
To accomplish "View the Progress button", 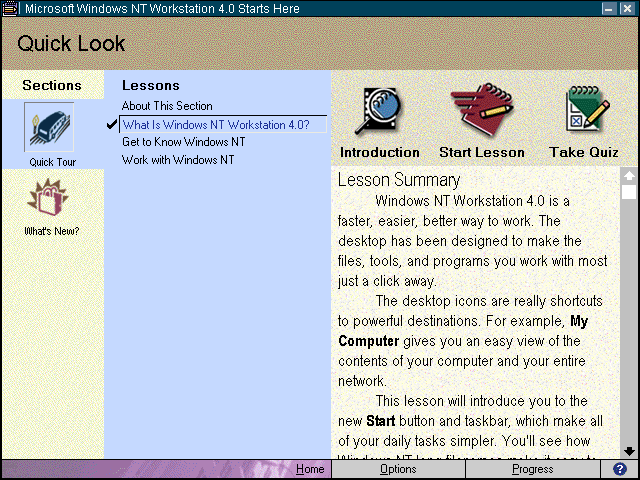I will [533, 469].
